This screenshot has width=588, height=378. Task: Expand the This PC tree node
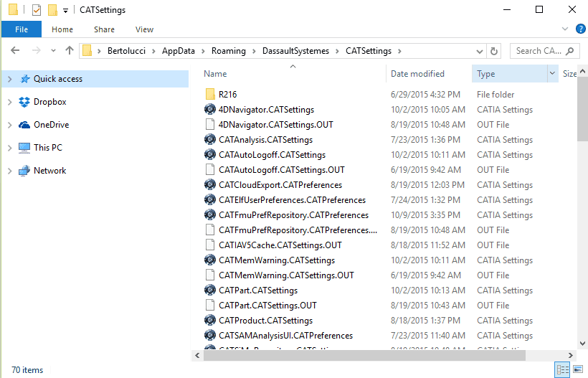10,148
